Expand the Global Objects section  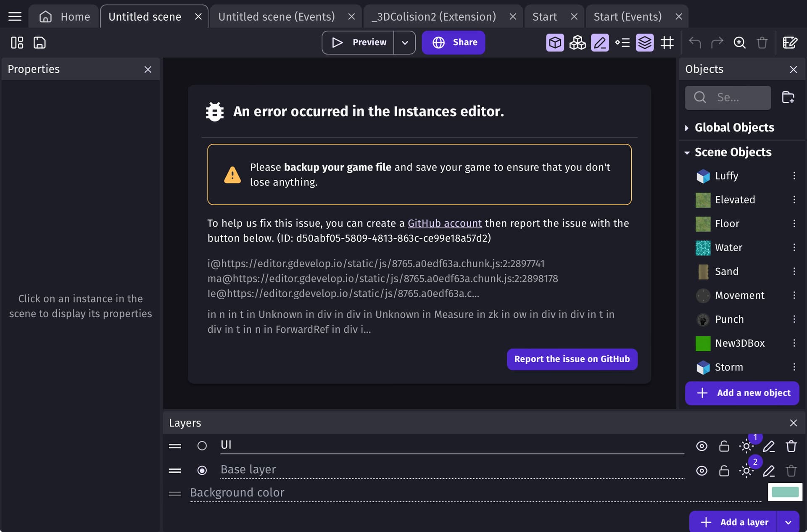tap(687, 128)
